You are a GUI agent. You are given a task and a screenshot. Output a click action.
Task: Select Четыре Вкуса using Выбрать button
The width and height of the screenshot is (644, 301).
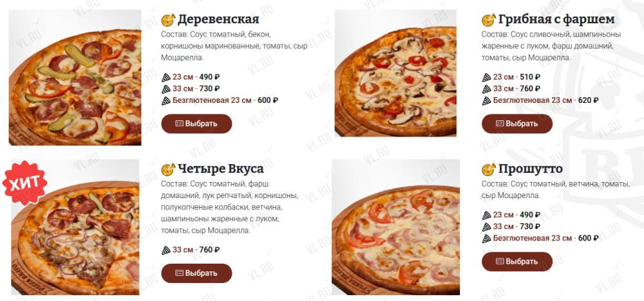(196, 273)
